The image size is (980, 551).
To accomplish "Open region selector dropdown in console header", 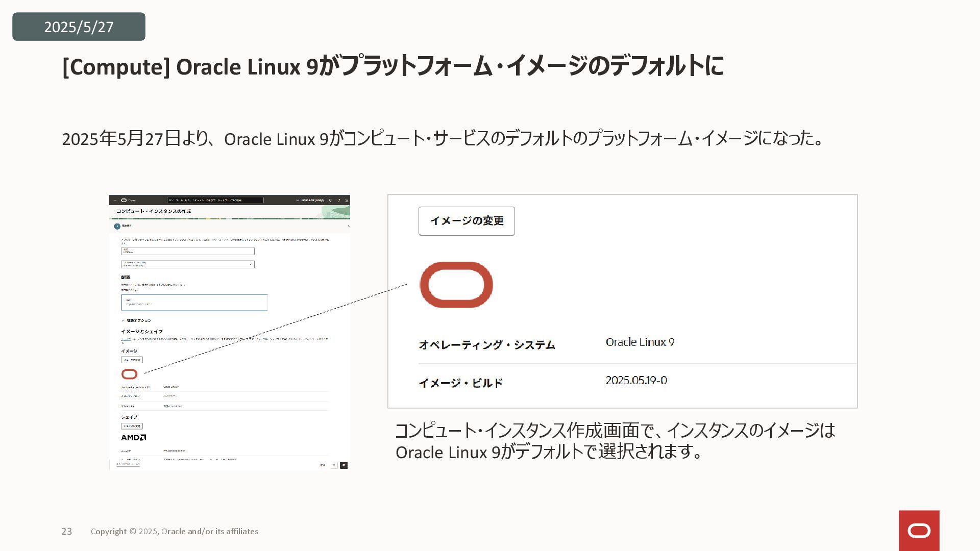I will coord(310,201).
